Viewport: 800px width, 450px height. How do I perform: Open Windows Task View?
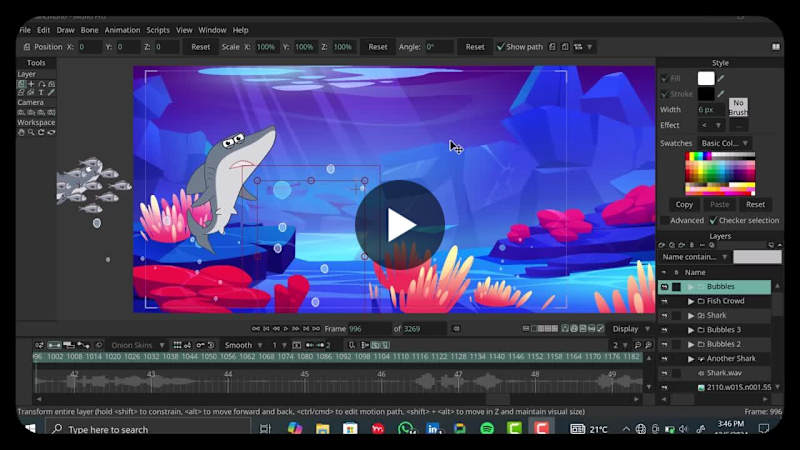click(x=265, y=429)
